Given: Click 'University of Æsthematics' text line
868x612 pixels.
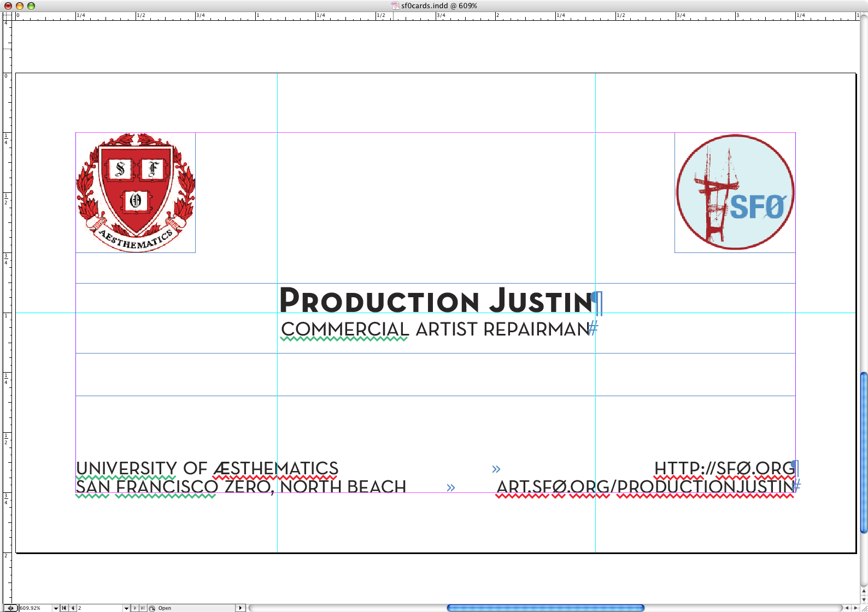Looking at the screenshot, I should point(207,468).
